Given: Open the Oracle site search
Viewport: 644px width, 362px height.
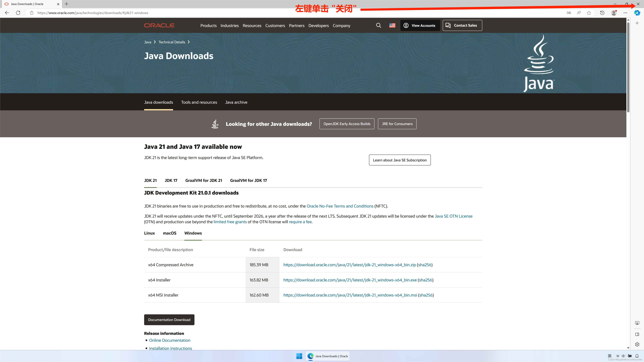Looking at the screenshot, I should pyautogui.click(x=378, y=26).
